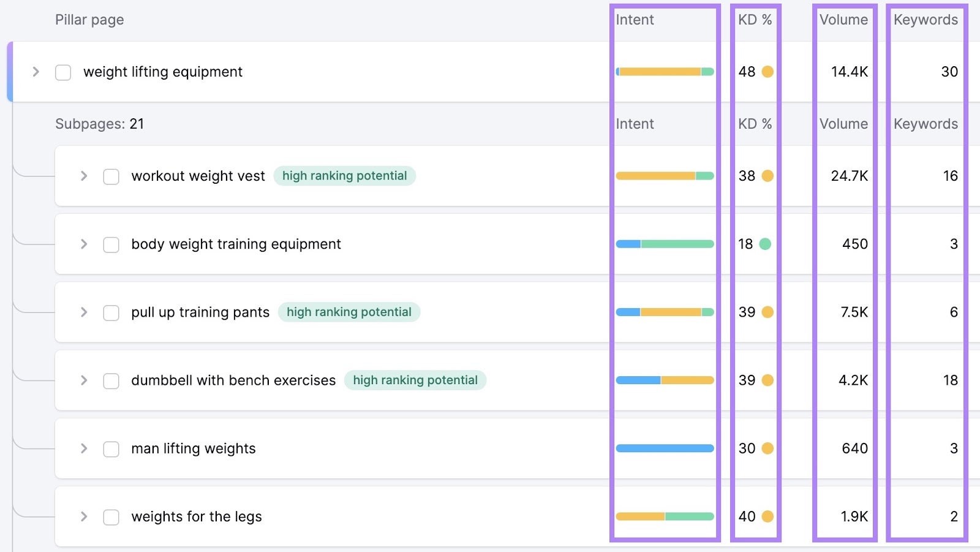This screenshot has width=980, height=552.
Task: Click the orange KD dot for dumbbell with bench exercises
Action: (768, 380)
